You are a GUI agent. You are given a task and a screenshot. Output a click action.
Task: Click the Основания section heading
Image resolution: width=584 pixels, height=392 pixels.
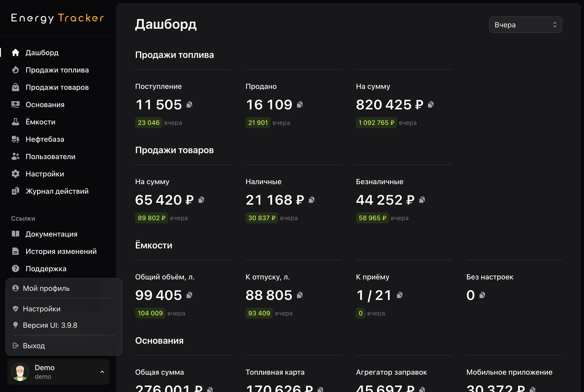[159, 340]
